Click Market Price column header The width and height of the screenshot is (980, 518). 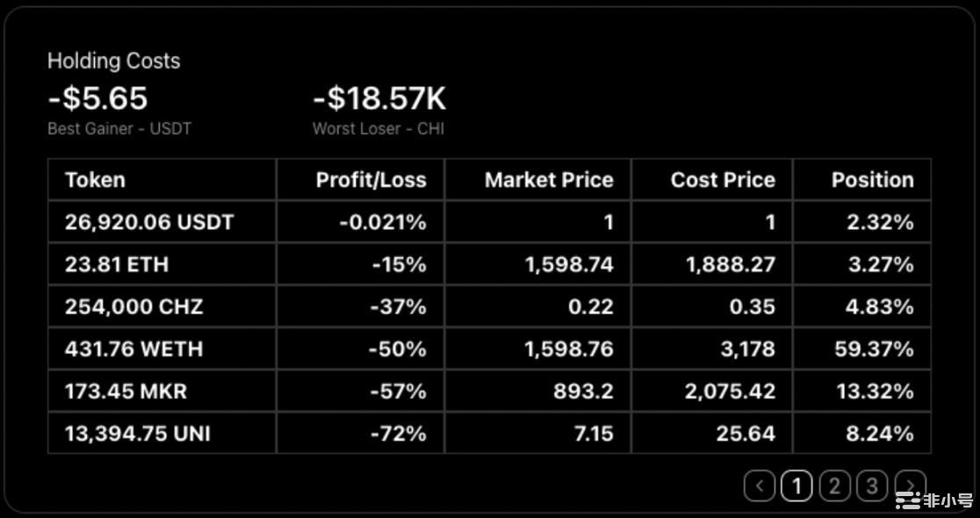pos(549,180)
